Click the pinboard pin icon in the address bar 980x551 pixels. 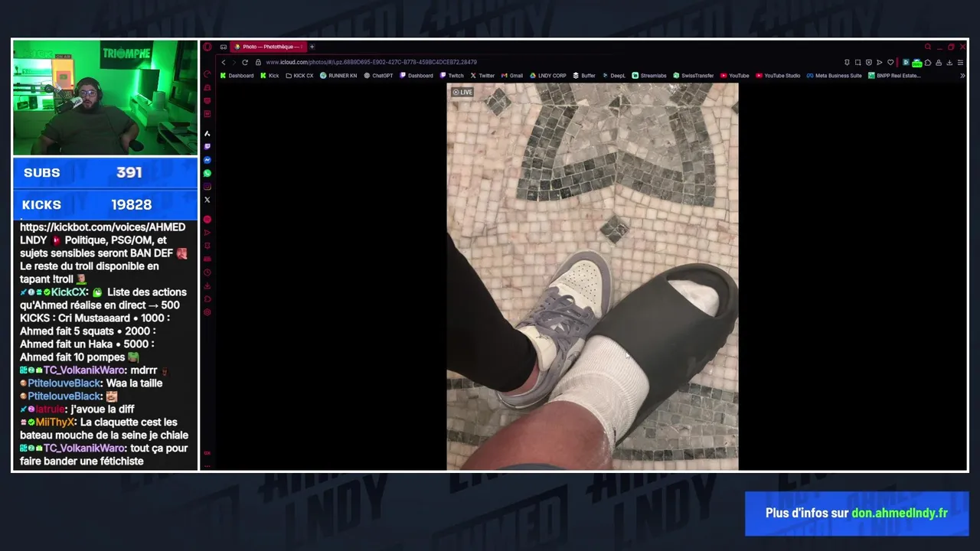click(x=847, y=62)
